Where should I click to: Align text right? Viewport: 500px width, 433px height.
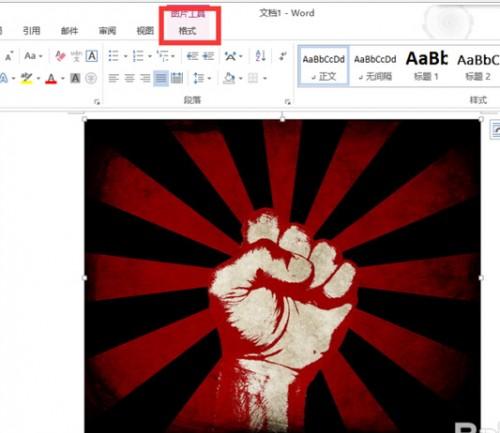145,78
